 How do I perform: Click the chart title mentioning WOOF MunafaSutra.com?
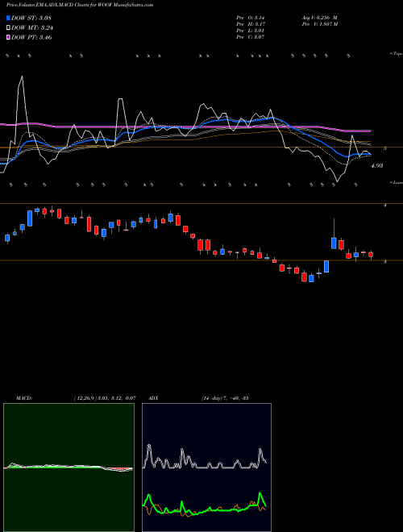tap(80, 5)
